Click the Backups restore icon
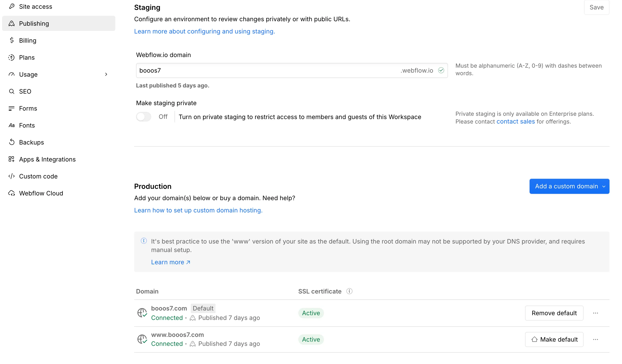Viewport: 622px width, 364px height. tap(12, 142)
